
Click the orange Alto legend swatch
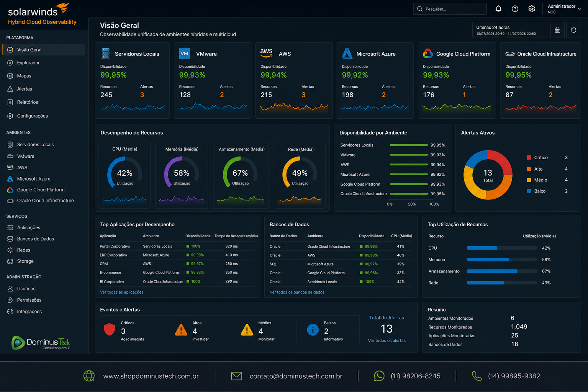point(529,169)
